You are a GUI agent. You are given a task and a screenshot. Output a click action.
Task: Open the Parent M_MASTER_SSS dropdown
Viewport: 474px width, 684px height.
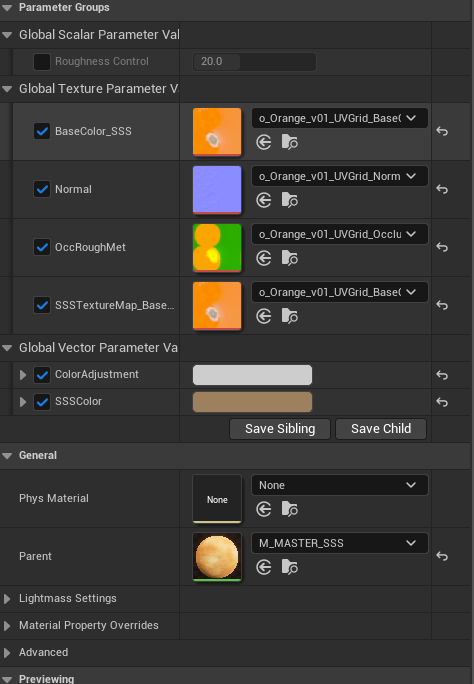(x=340, y=543)
